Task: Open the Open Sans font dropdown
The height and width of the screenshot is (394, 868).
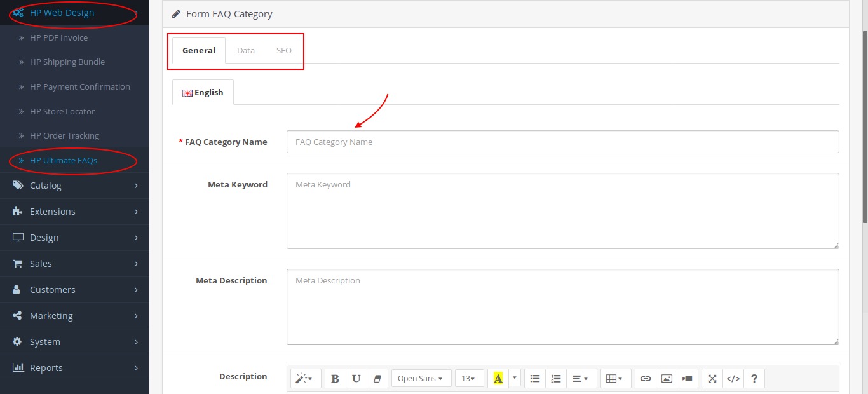Action: tap(421, 379)
